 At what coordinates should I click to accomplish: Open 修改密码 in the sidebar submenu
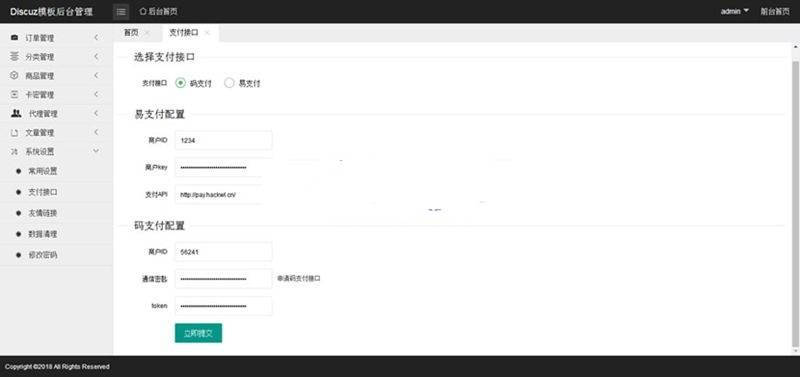tap(43, 255)
